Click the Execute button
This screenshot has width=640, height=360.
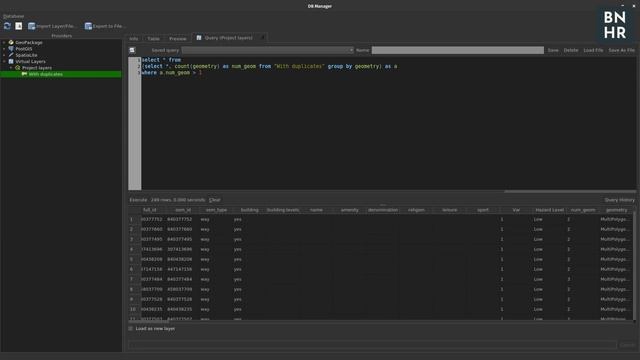[x=138, y=200]
